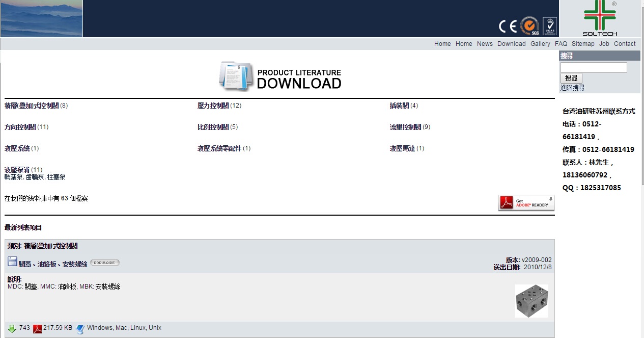Open the 比例控制閥 category link
Image resolution: width=644 pixels, height=338 pixels.
point(213,127)
